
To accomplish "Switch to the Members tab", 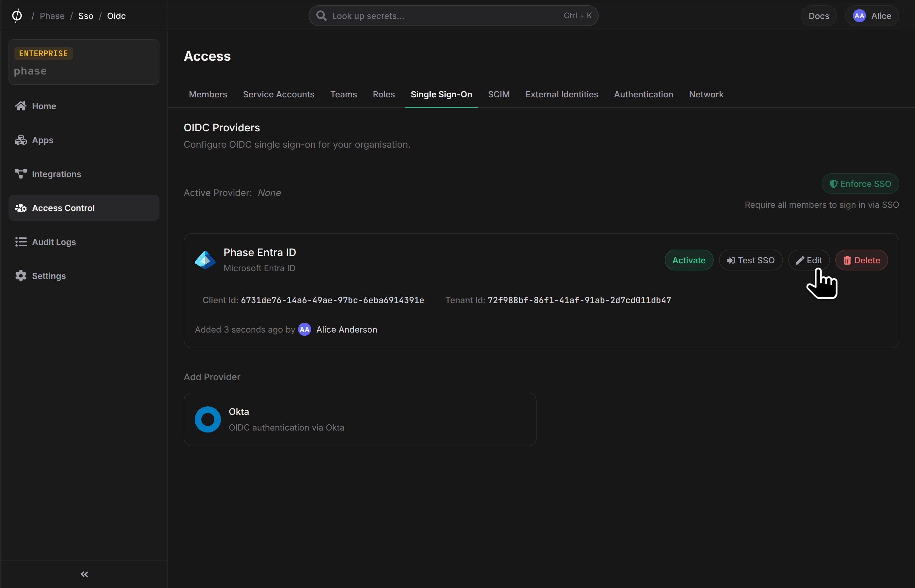I will point(208,94).
